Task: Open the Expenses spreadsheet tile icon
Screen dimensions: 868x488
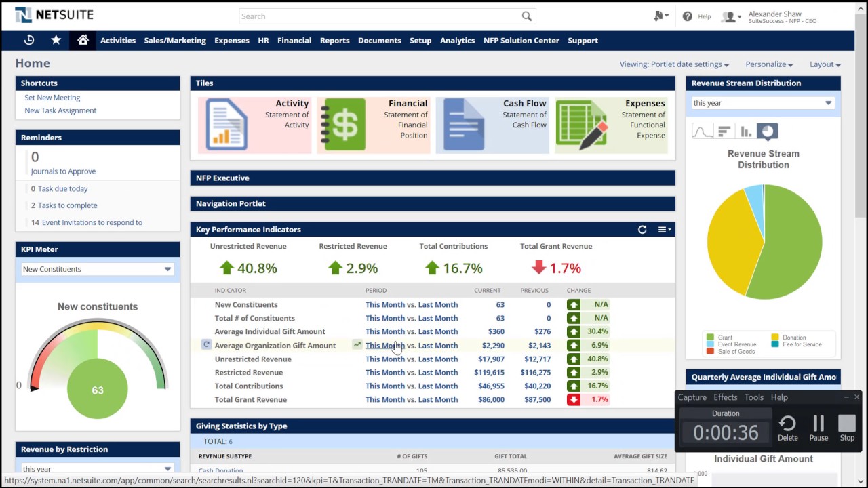Action: [x=581, y=125]
